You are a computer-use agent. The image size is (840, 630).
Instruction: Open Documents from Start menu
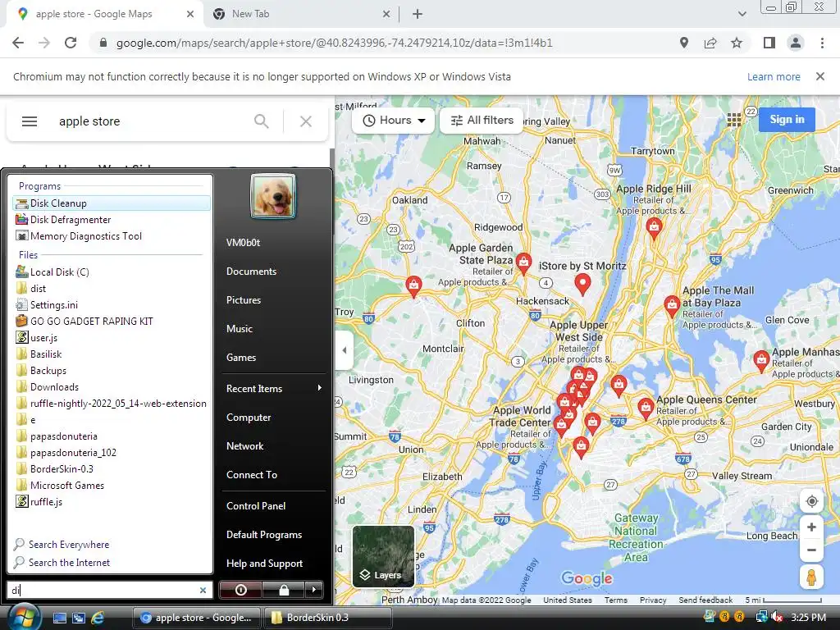251,271
